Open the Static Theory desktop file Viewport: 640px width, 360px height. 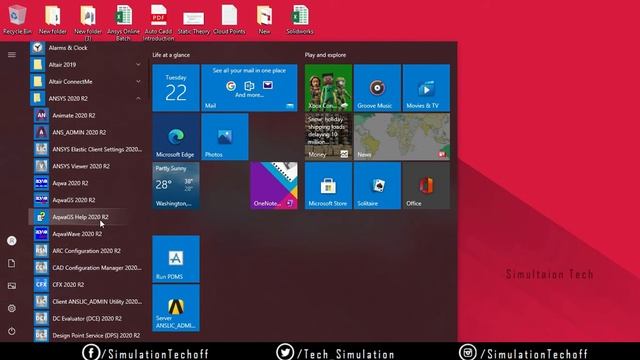(x=193, y=22)
